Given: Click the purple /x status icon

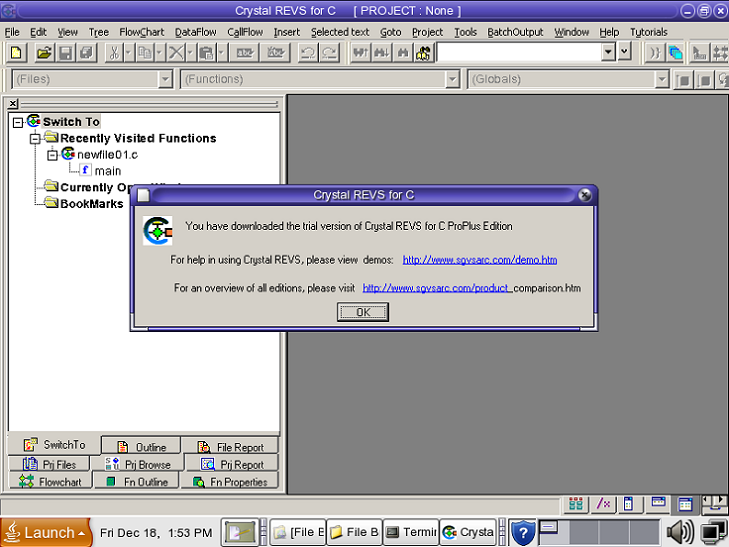Looking at the screenshot, I should click(x=603, y=503).
